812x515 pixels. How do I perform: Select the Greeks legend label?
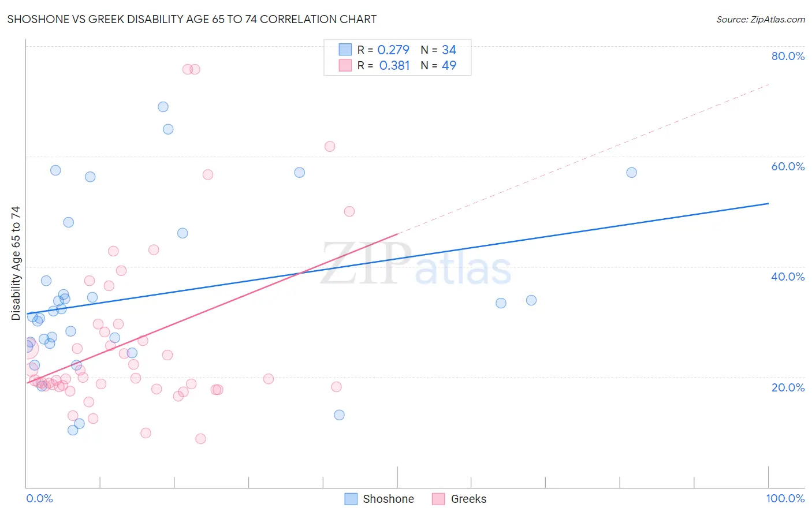(468, 499)
